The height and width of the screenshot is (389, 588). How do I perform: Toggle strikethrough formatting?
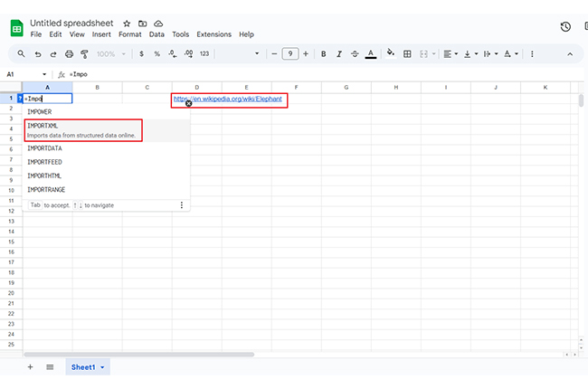[354, 54]
